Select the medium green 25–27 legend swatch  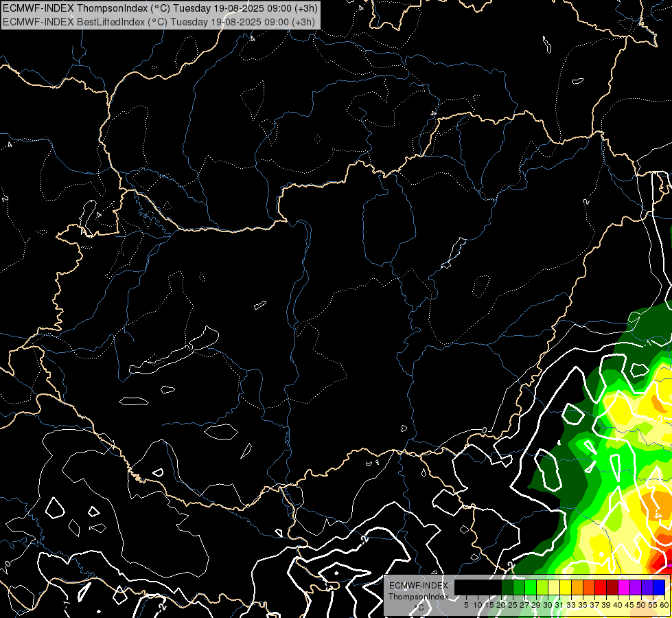(519, 588)
